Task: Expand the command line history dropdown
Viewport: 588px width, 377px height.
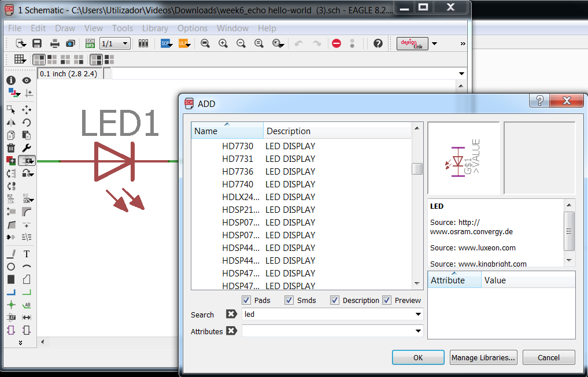Action: [461, 73]
